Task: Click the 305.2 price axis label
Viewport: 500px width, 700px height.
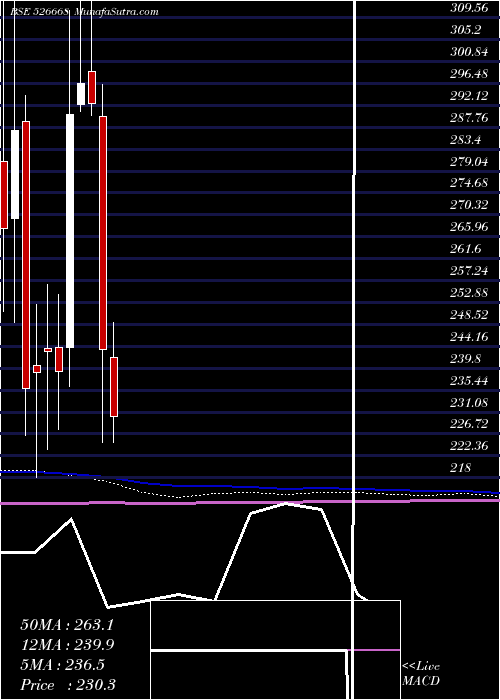Action: click(466, 30)
